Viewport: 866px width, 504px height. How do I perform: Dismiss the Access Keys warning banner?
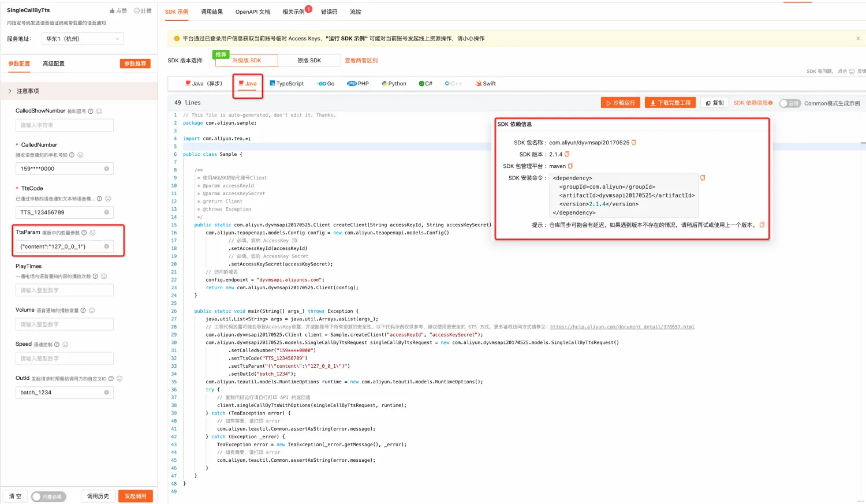[858, 39]
